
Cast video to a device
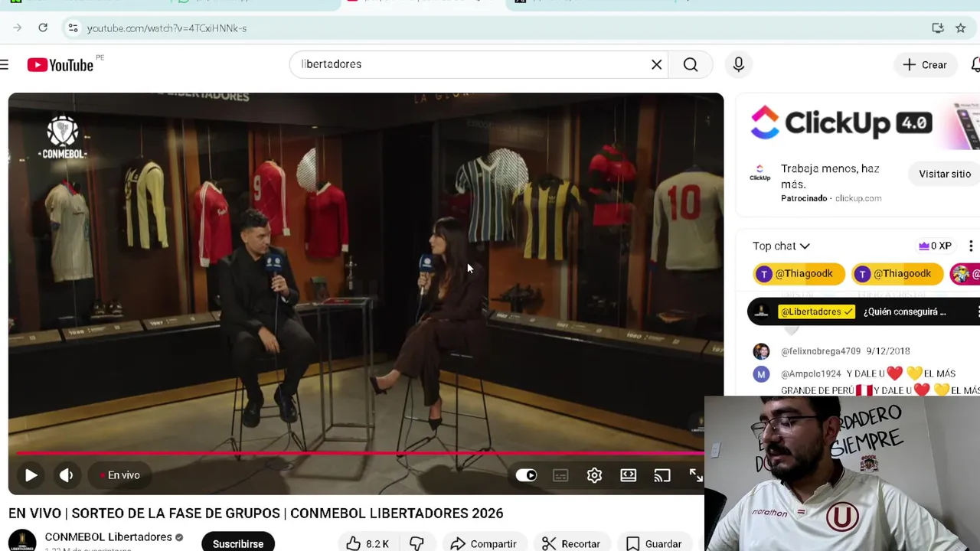click(661, 475)
